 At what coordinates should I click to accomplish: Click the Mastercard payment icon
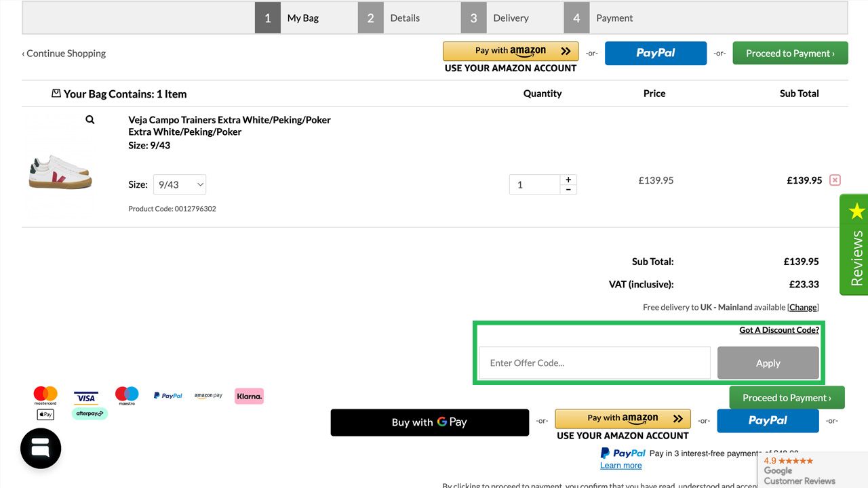coord(45,396)
